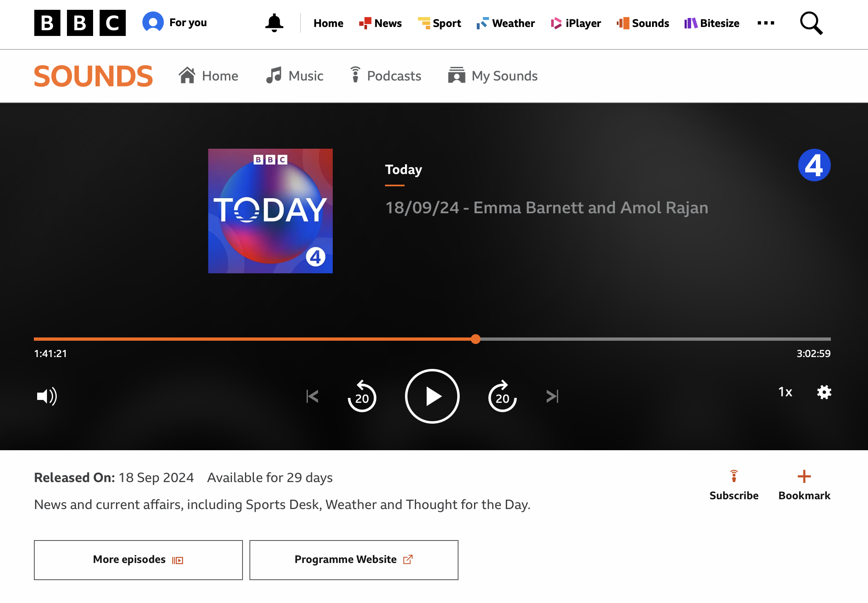Go to Sounds Home tab
868x603 pixels.
pyautogui.click(x=208, y=76)
